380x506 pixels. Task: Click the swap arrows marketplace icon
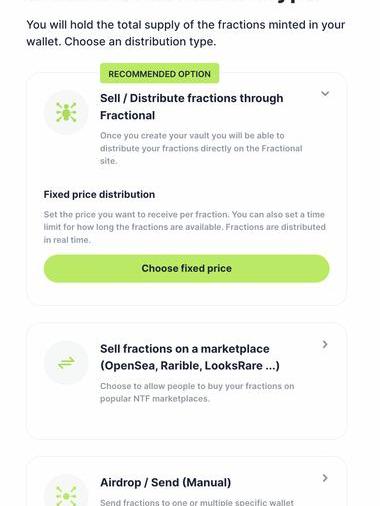coord(66,362)
